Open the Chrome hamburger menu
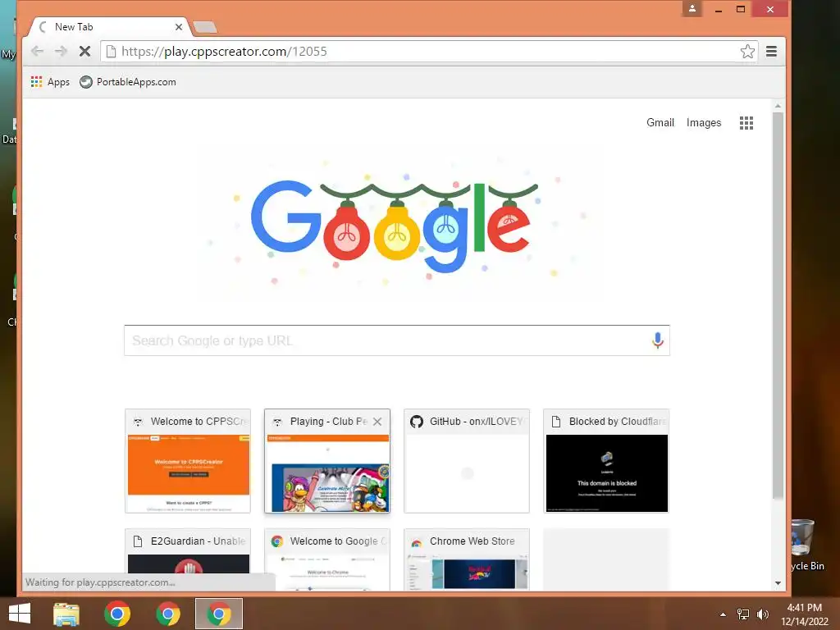Image resolution: width=840 pixels, height=630 pixels. coord(771,52)
